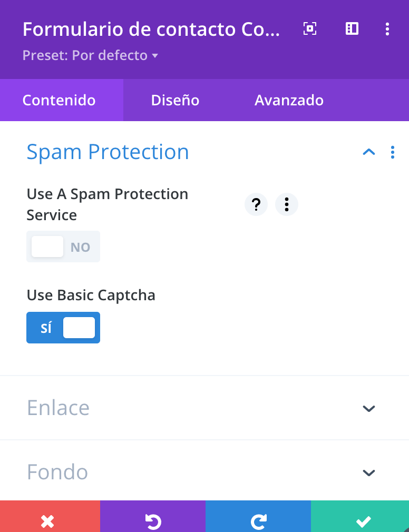Open spam service field three-dot options
This screenshot has height=532, width=409.
[287, 204]
